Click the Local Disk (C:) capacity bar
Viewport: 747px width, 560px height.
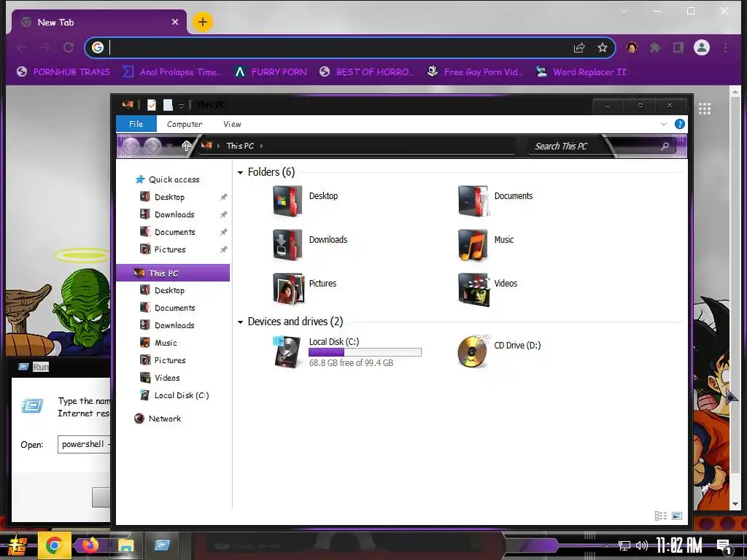coord(365,352)
